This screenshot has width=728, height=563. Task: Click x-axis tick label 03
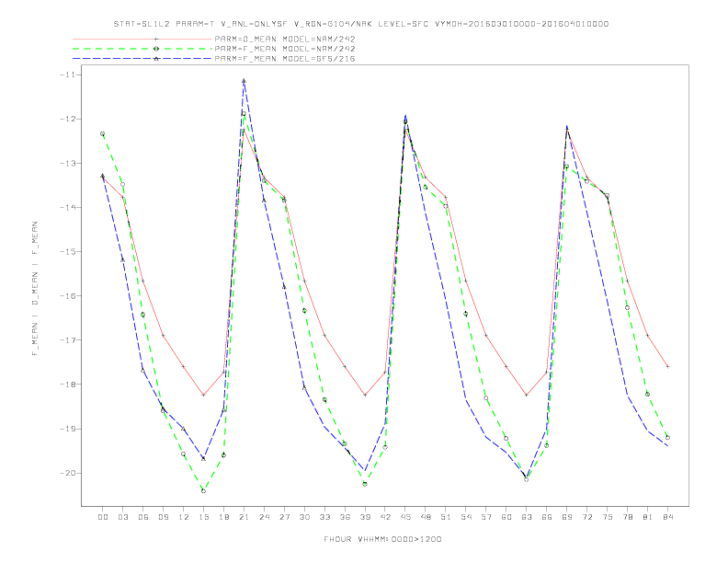[123, 517]
